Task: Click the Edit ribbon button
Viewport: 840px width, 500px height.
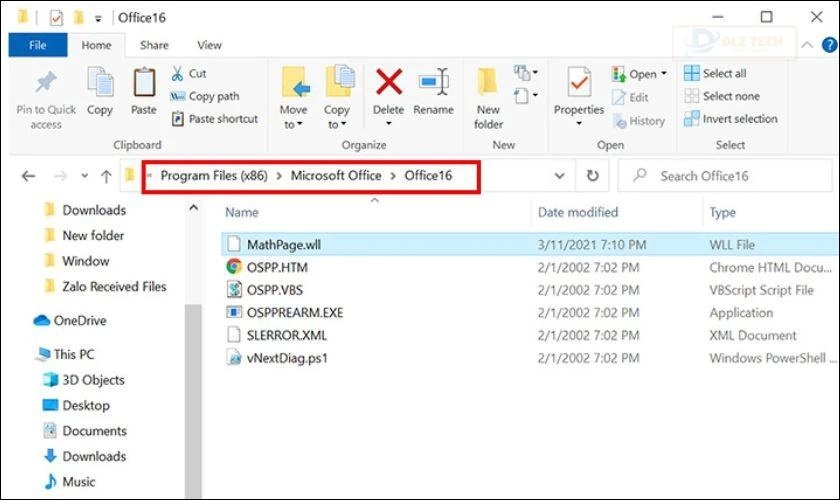Action: pyautogui.click(x=631, y=98)
